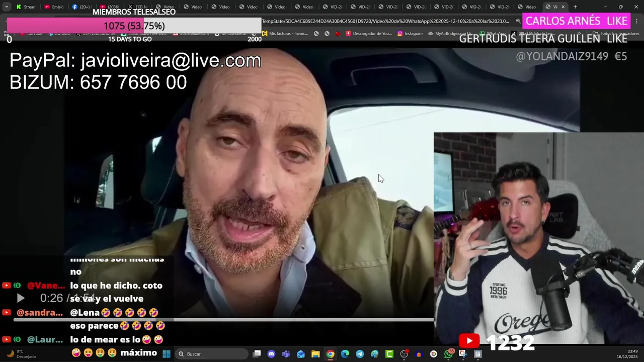
Task: Switch to the X (13) tab
Action: (x=137, y=7)
